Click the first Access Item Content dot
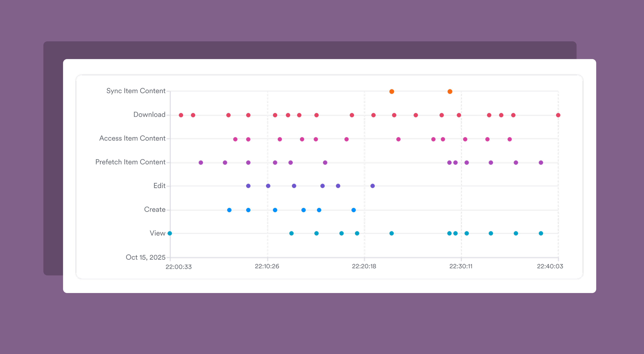 click(235, 139)
